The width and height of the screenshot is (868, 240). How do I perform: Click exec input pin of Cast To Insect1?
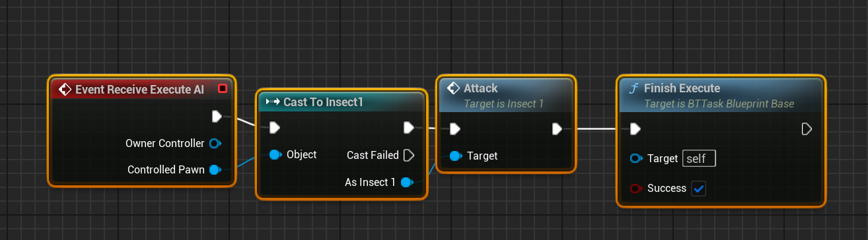275,128
